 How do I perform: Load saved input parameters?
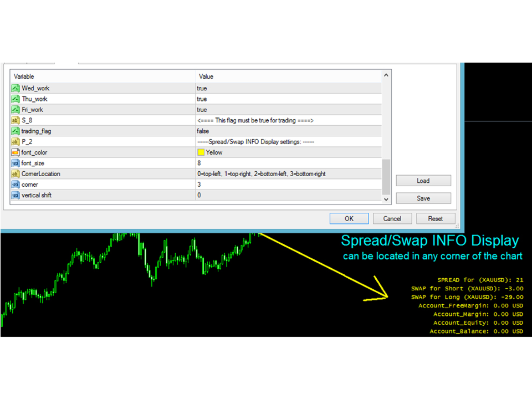[x=423, y=181]
